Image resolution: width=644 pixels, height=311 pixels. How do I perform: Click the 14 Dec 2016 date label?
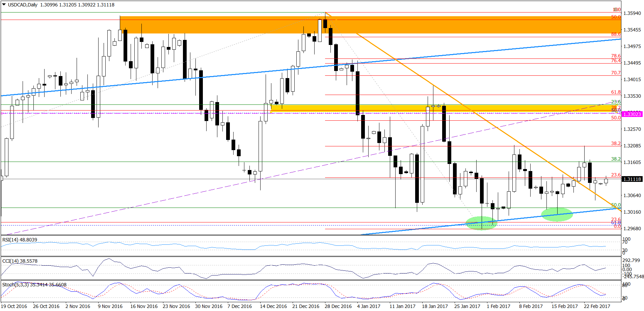click(x=273, y=306)
